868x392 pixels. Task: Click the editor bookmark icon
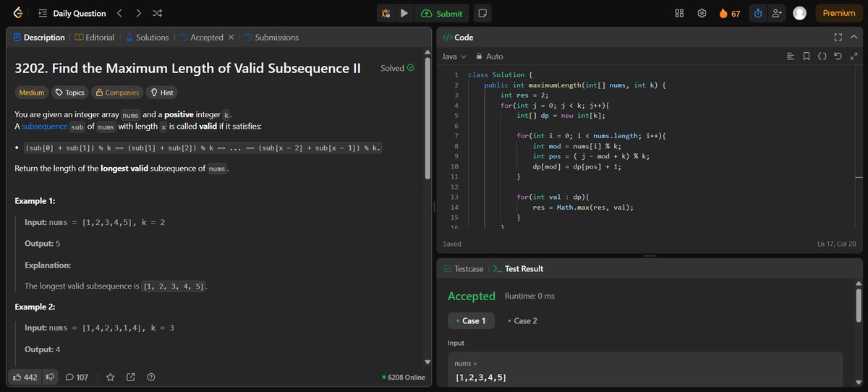coord(807,56)
